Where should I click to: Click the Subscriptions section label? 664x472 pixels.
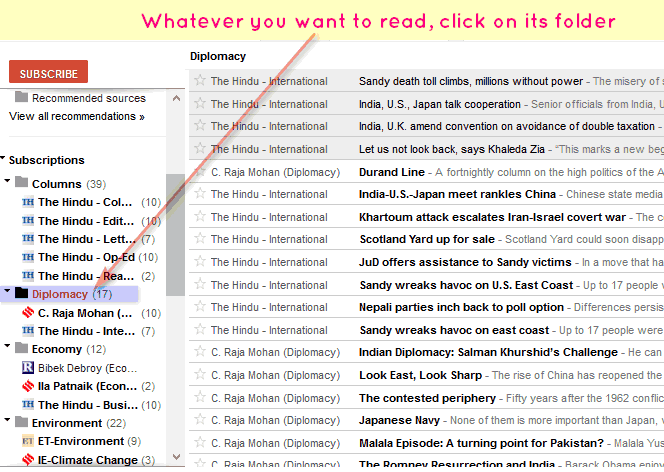[x=47, y=160]
